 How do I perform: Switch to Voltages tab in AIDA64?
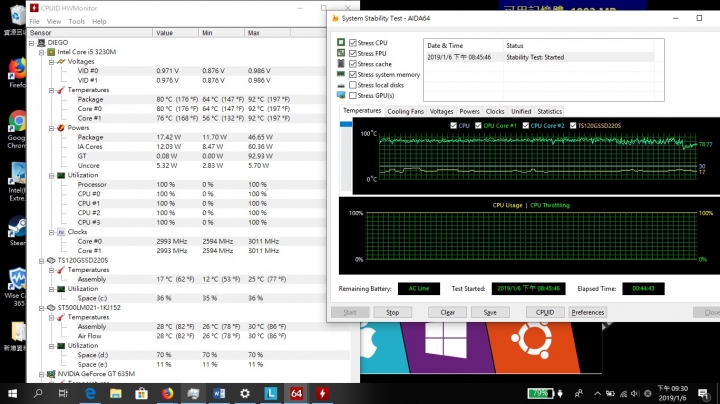point(441,111)
